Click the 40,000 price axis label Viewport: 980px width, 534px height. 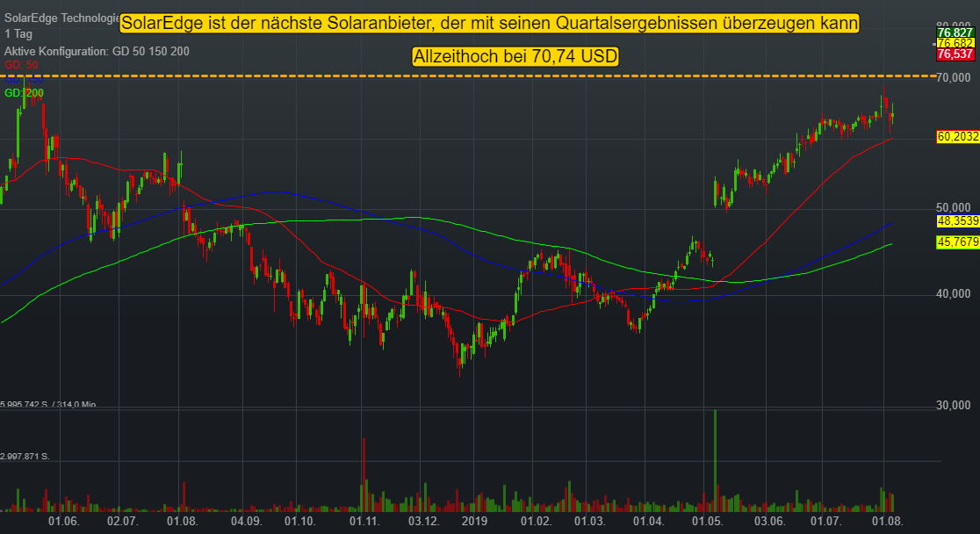tap(953, 293)
